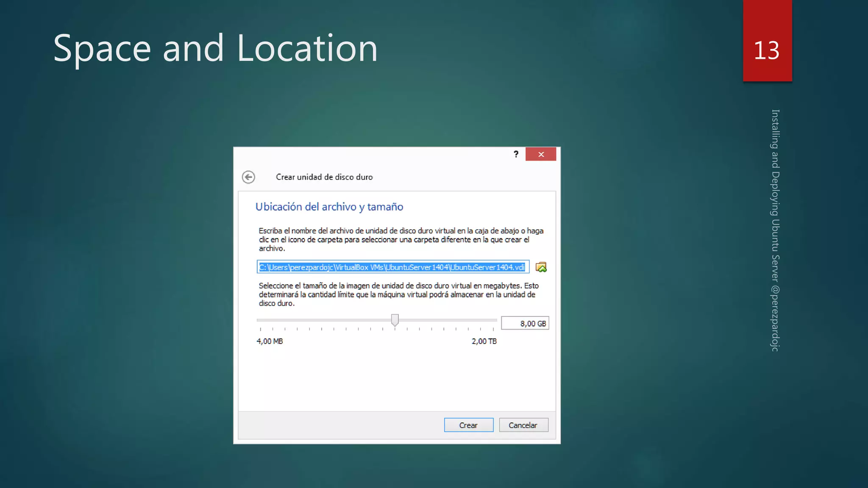Click the paragraph starting with Seleccione el tamaño

398,294
